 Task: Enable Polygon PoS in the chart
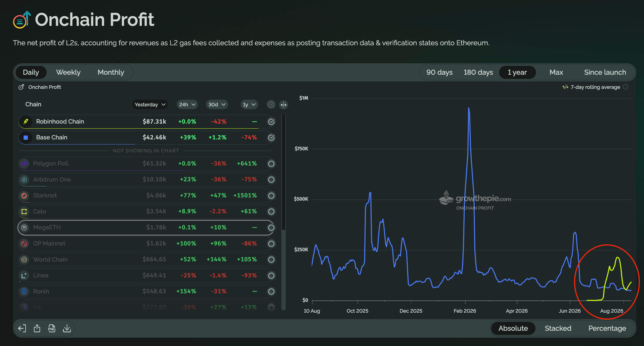pos(271,164)
